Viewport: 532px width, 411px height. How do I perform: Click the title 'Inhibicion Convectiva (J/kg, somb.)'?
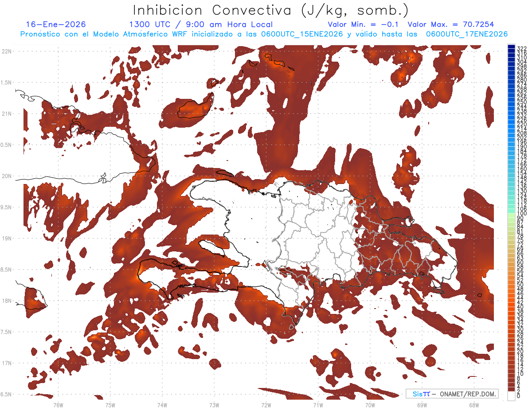(x=271, y=10)
